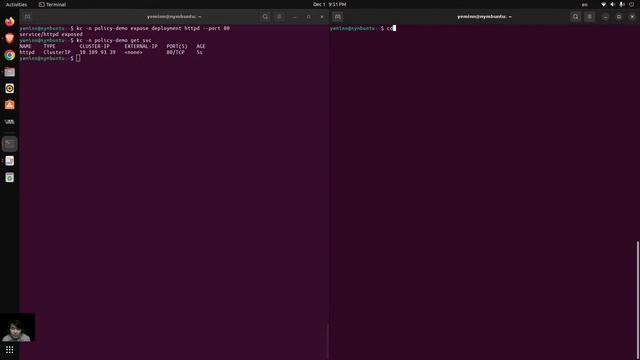Click new tab icon in left terminal

pyautogui.click(x=27, y=17)
